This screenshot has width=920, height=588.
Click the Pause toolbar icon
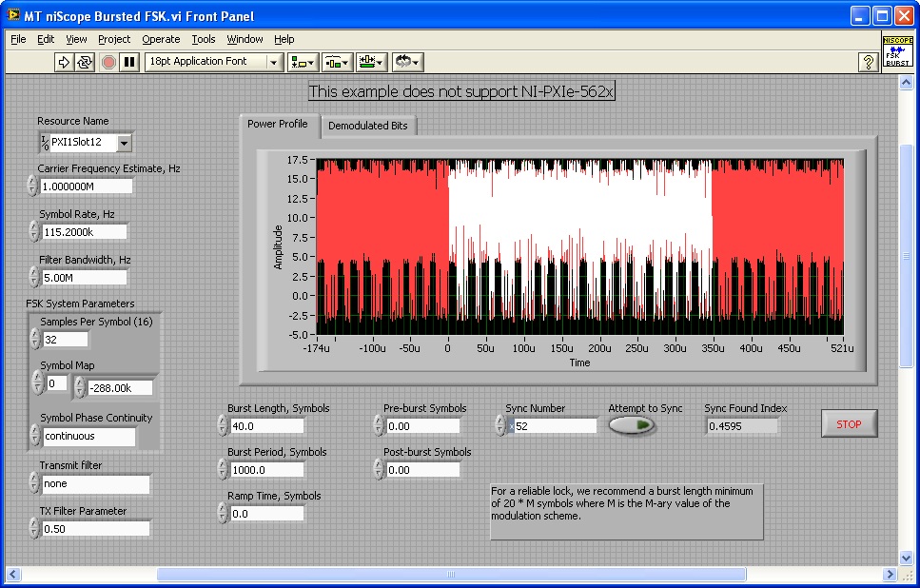[x=129, y=62]
